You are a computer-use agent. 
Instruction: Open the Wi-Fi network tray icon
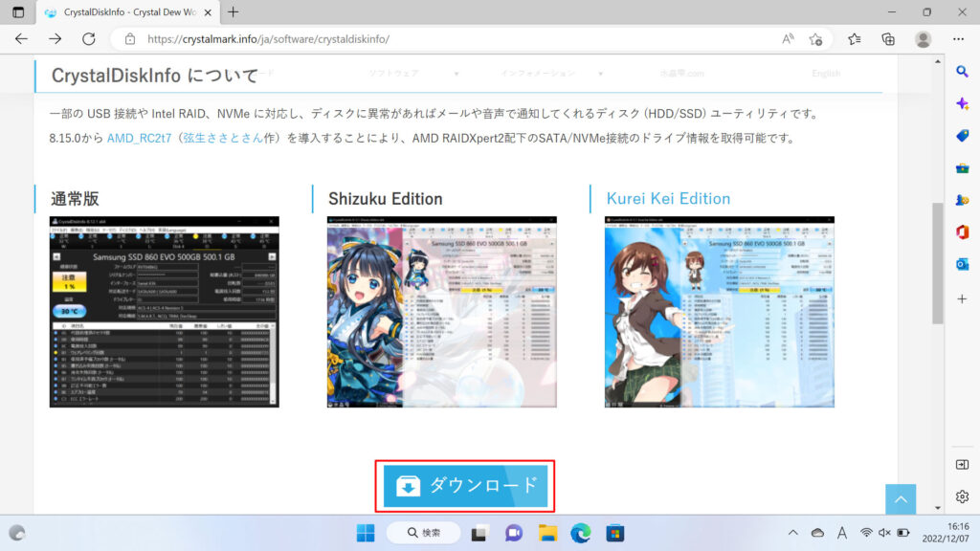866,533
